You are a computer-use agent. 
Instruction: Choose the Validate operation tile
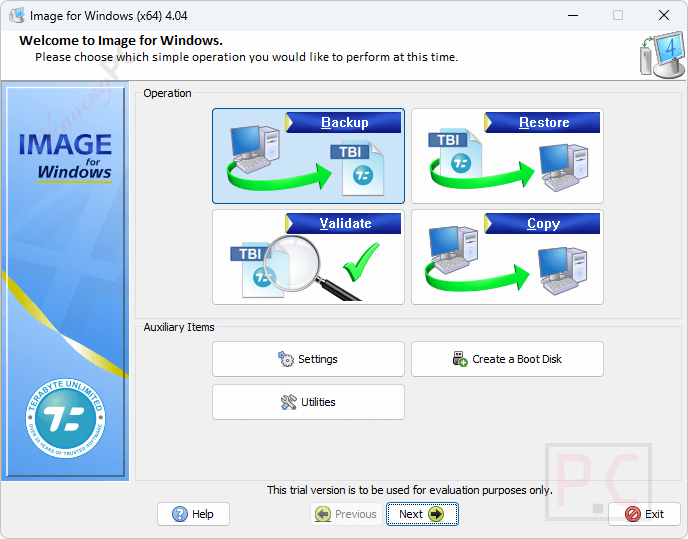(308, 257)
